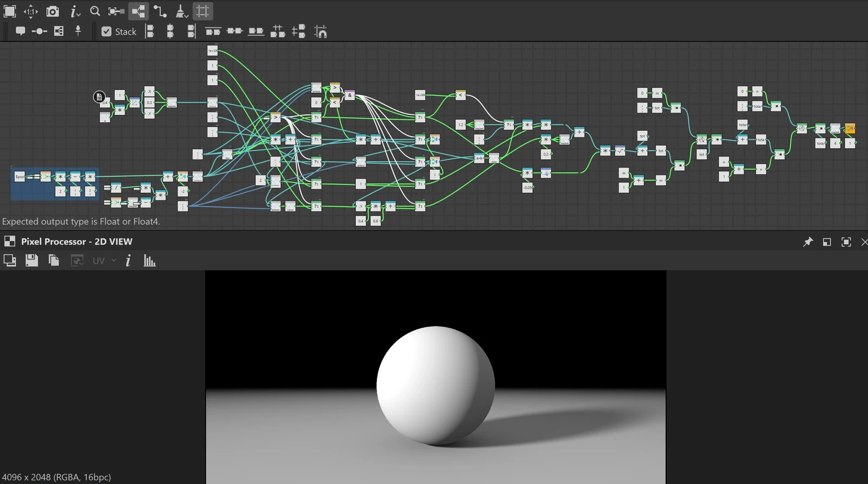The image size is (868, 484).
Task: Click the dot-on-line icon next to the comment icon
Action: tap(39, 31)
